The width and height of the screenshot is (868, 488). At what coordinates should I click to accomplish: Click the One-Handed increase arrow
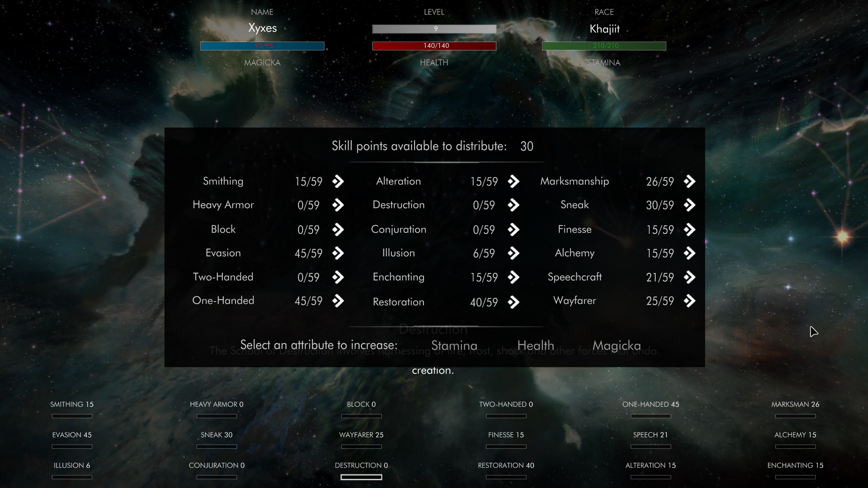338,301
